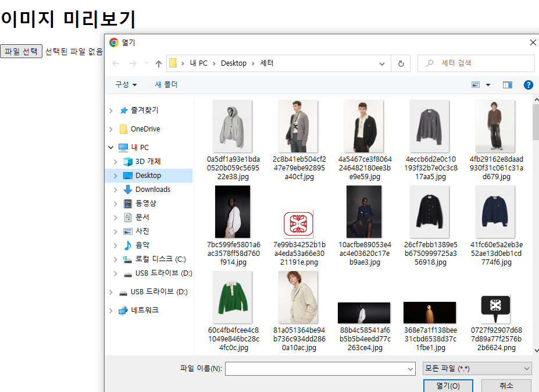The height and width of the screenshot is (392, 539).
Task: Select file 4fb29162e8daad thumbnail
Action: point(495,126)
